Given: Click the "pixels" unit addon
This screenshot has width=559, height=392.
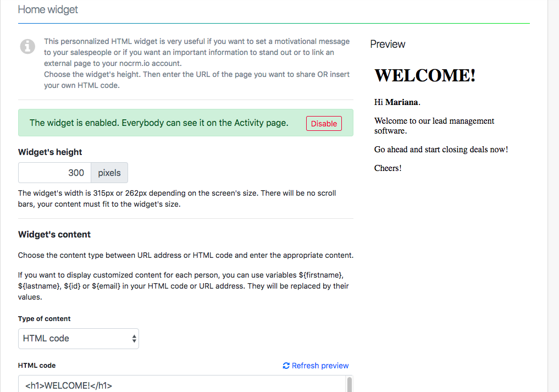Looking at the screenshot, I should (x=109, y=173).
